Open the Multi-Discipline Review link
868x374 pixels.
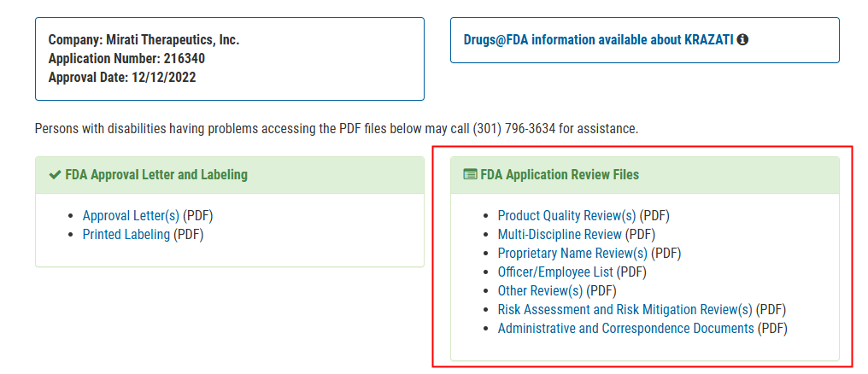coord(560,235)
